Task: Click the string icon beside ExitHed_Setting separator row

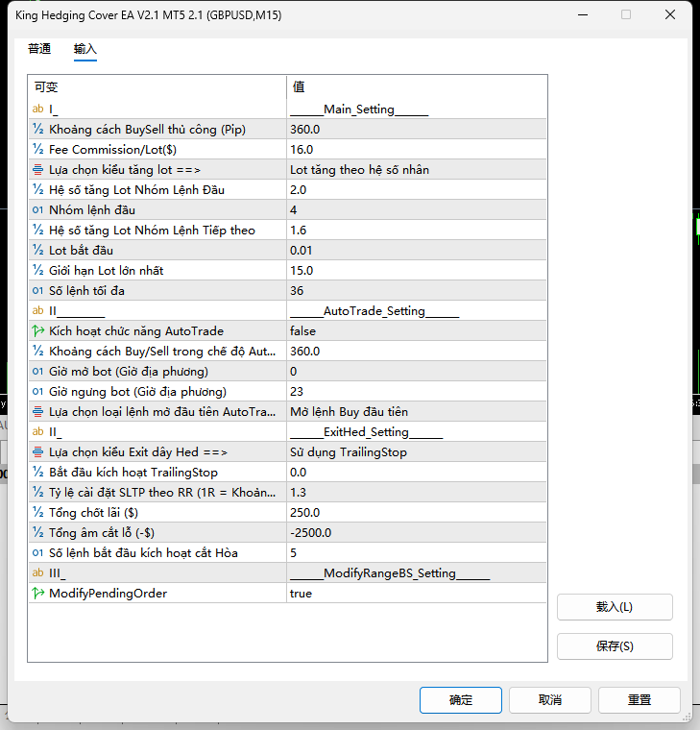Action: (37, 431)
